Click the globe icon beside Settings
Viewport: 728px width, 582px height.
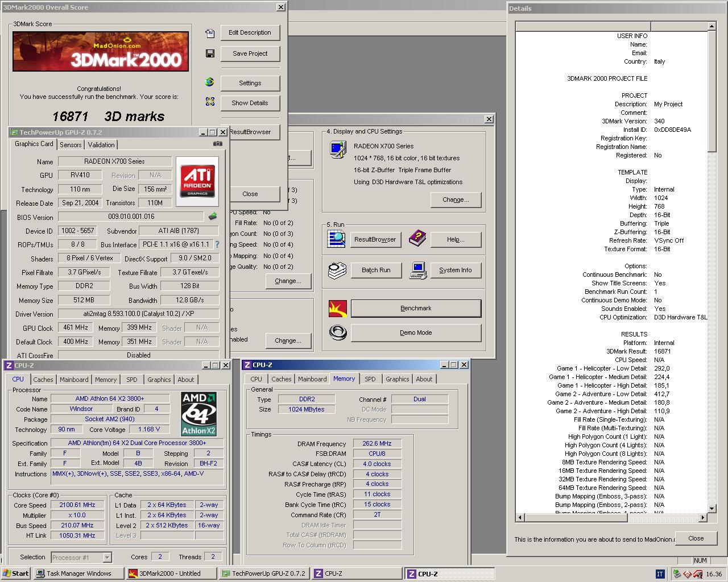(x=210, y=82)
